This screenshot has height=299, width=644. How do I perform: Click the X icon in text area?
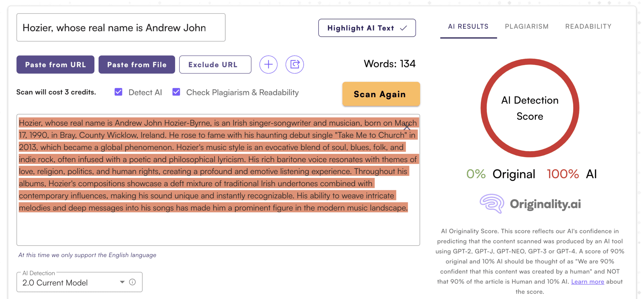407,127
